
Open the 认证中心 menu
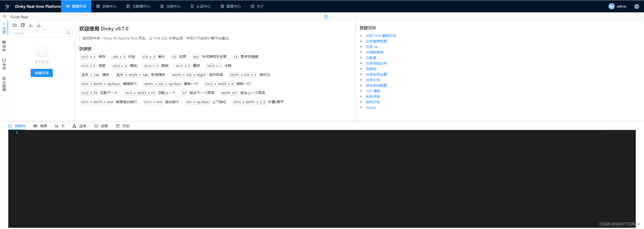click(200, 6)
